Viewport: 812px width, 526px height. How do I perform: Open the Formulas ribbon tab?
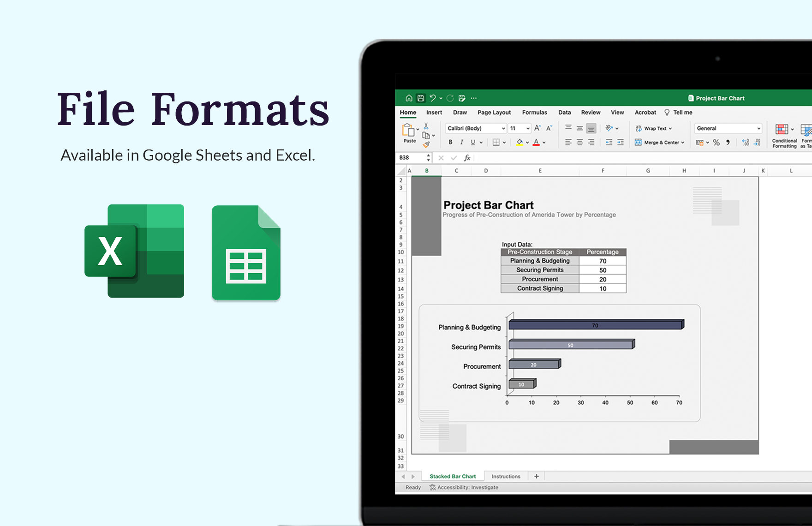(x=535, y=112)
